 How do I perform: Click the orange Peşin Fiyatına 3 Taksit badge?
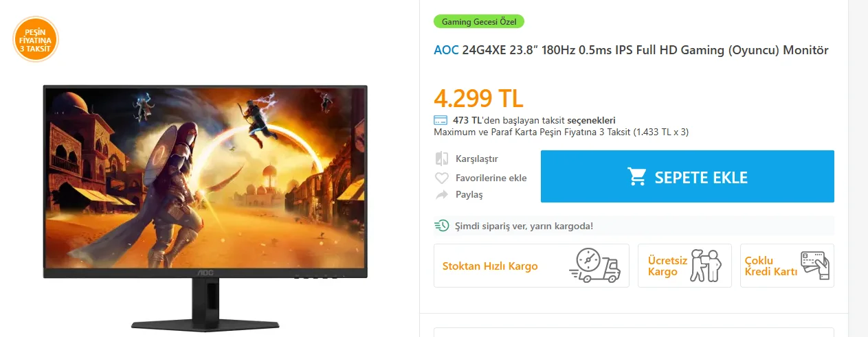36,39
